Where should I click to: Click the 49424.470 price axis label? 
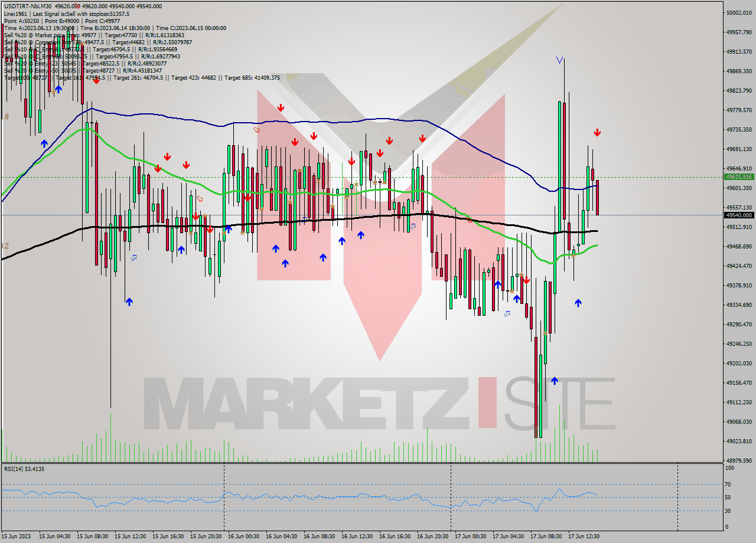click(740, 266)
